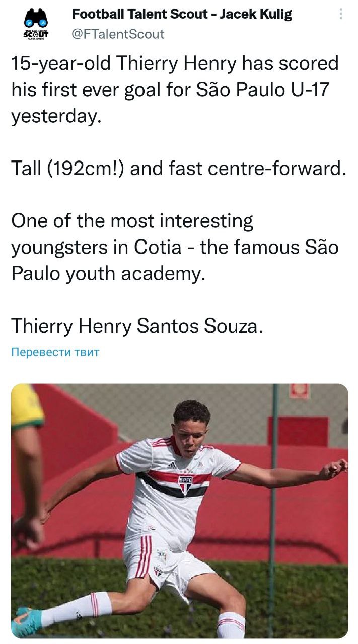
Task: Click the Adidas logo on the shirt
Action: coord(172,464)
